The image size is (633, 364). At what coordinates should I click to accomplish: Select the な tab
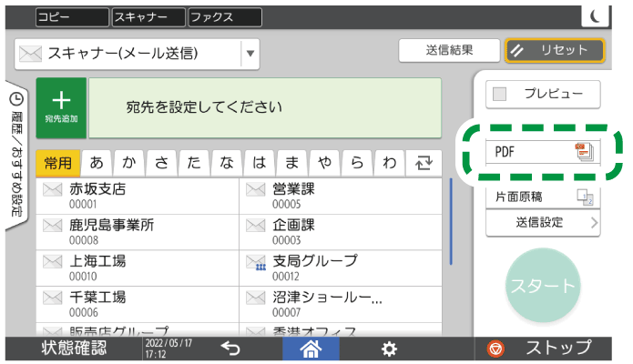(227, 163)
